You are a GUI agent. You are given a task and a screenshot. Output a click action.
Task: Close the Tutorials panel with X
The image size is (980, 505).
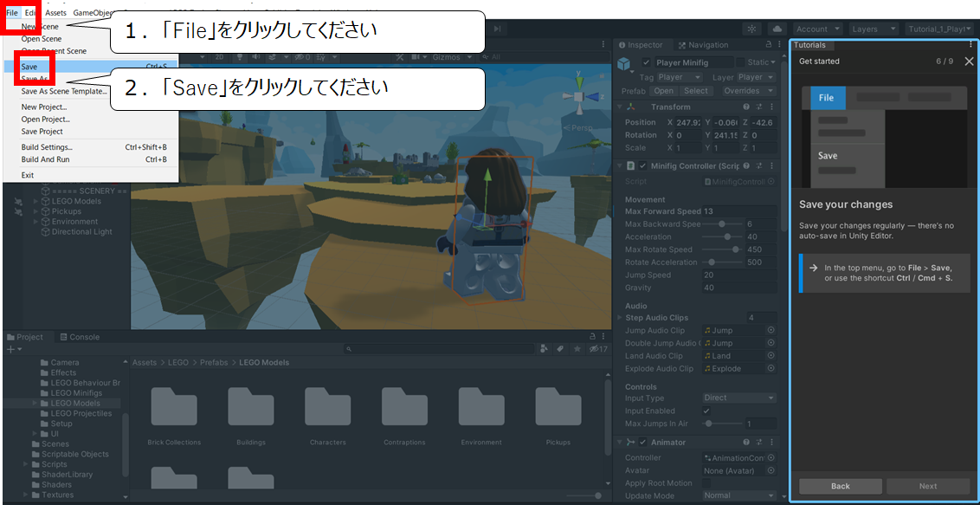click(969, 62)
